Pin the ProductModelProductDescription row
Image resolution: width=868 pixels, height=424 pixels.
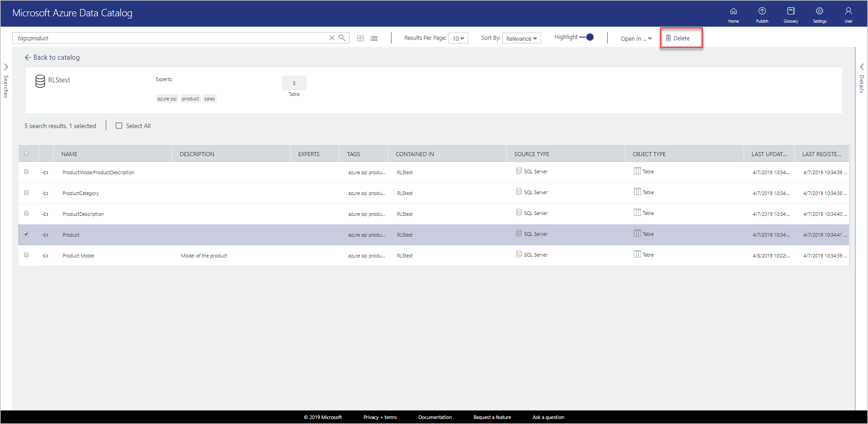pos(45,172)
